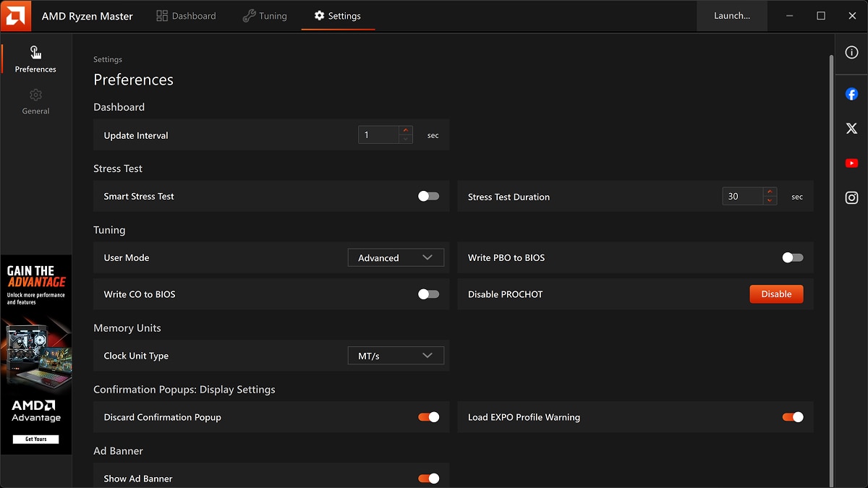Select General gear in the sidebar
868x488 pixels.
pyautogui.click(x=35, y=101)
